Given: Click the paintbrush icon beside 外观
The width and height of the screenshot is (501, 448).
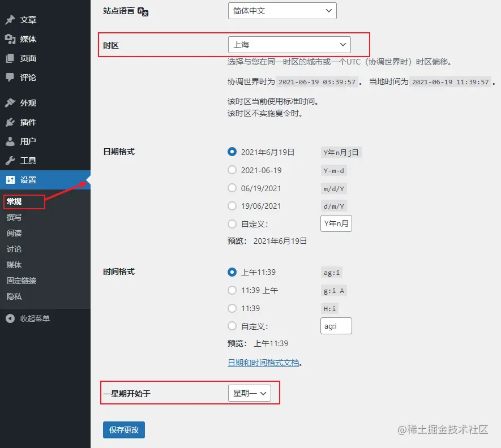Looking at the screenshot, I should (10, 103).
